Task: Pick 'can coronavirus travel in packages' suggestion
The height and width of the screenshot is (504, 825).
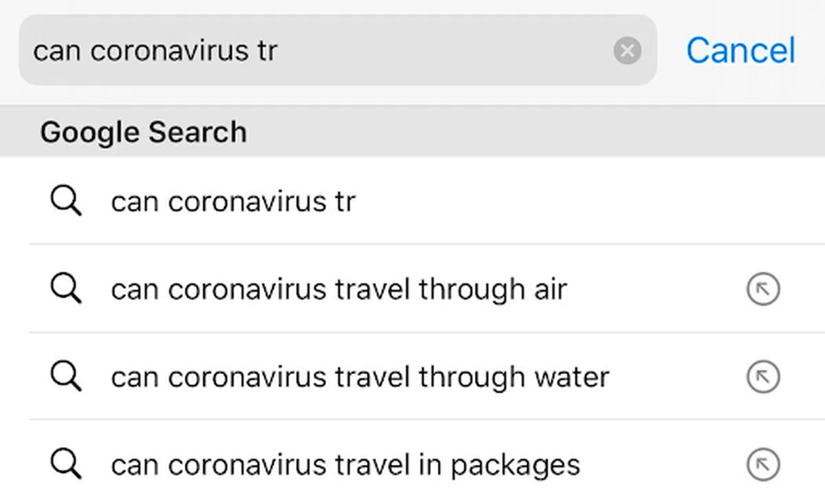Action: 345,465
